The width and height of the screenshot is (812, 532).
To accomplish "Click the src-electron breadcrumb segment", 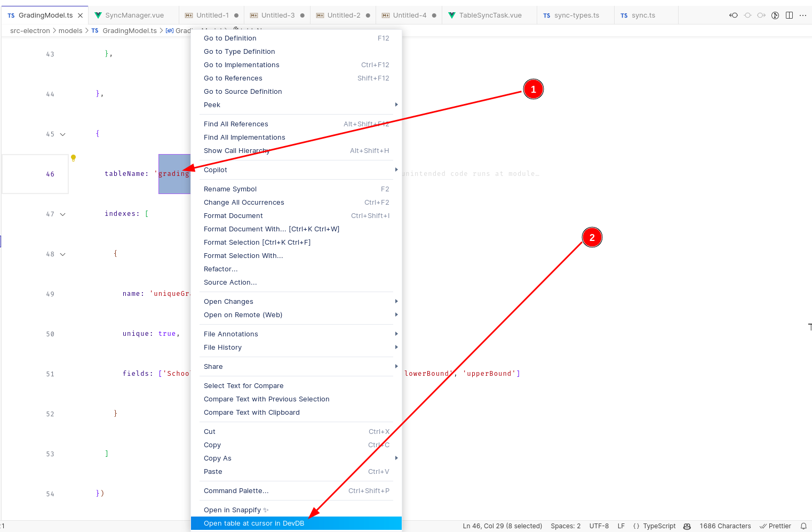I will pos(30,31).
